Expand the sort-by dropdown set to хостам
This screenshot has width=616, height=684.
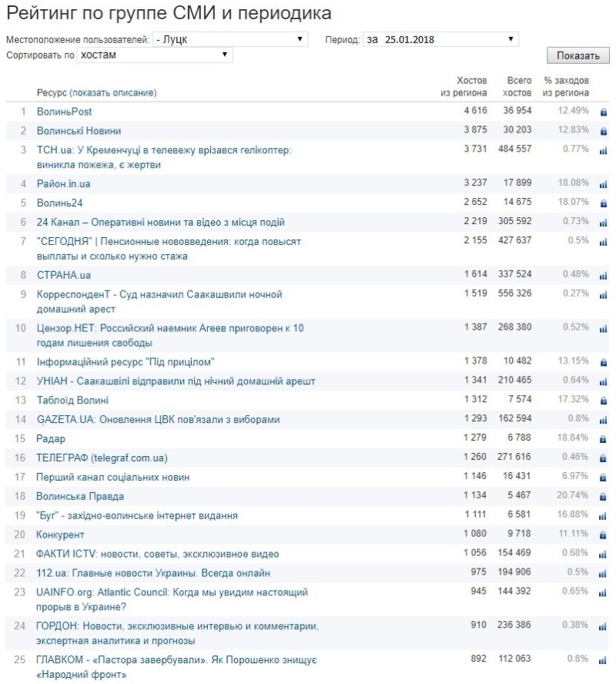[155, 55]
